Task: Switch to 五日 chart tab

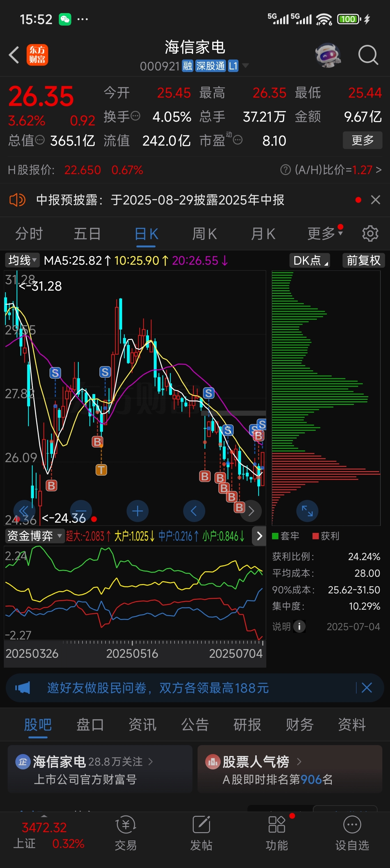Action: [87, 234]
